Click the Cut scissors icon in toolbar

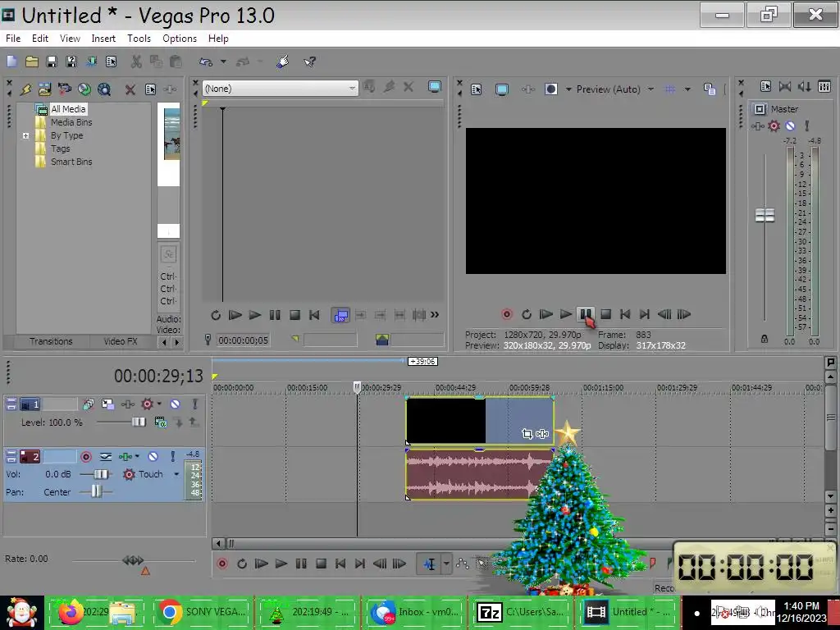pos(136,62)
